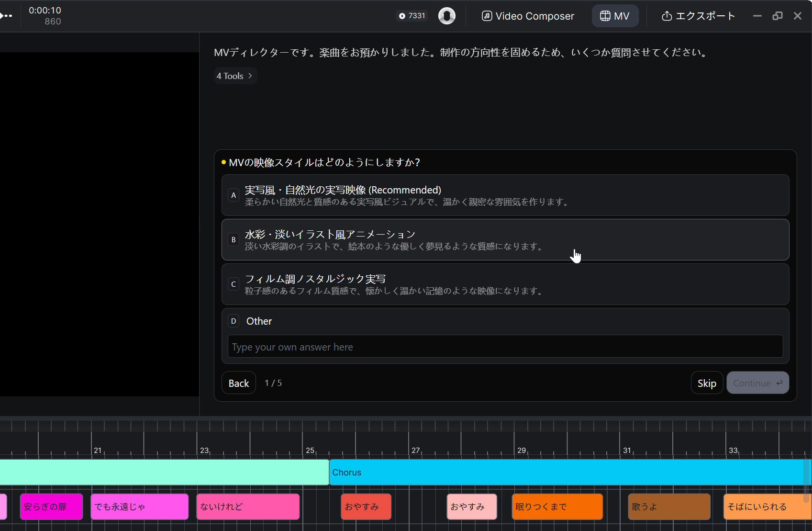This screenshot has width=812, height=531.
Task: Select the 安らぎの扉 lyric clip
Action: pos(51,507)
